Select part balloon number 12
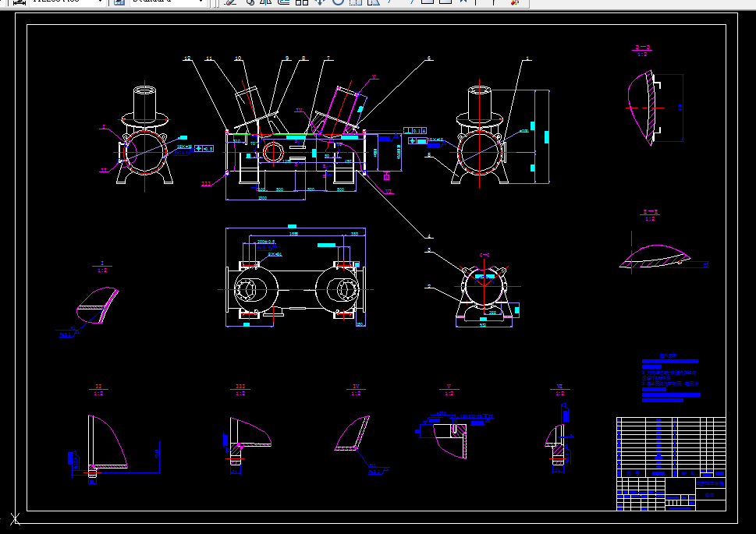This screenshot has width=756, height=534. pos(187,58)
